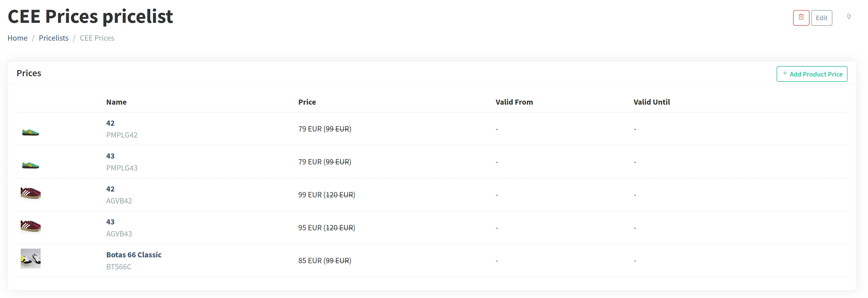Open product 43 with SKU PMPLG43
The image size is (868, 298).
pyautogui.click(x=110, y=156)
